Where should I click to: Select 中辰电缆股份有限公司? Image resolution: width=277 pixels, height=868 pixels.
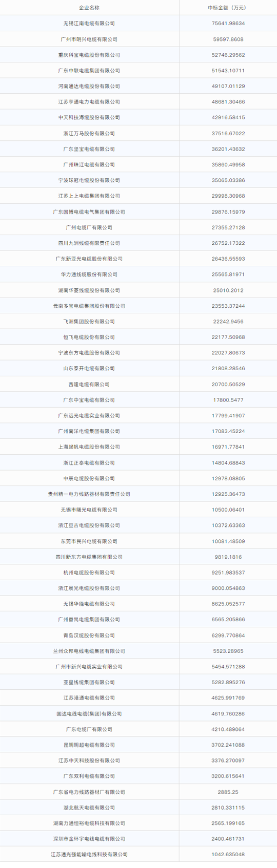(x=89, y=478)
